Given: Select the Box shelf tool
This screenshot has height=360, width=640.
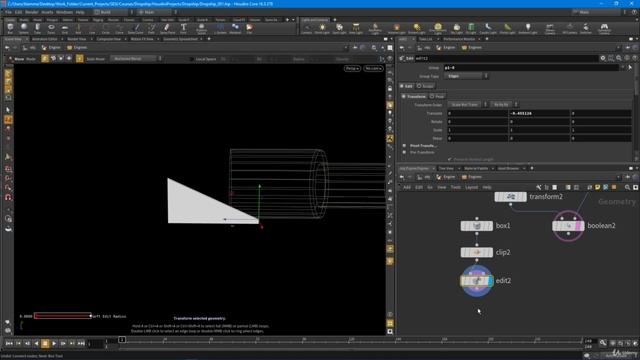Looking at the screenshot, I should [10, 29].
